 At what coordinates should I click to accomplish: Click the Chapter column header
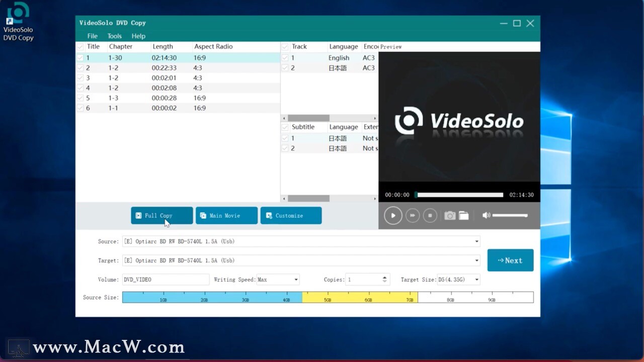coord(121,47)
